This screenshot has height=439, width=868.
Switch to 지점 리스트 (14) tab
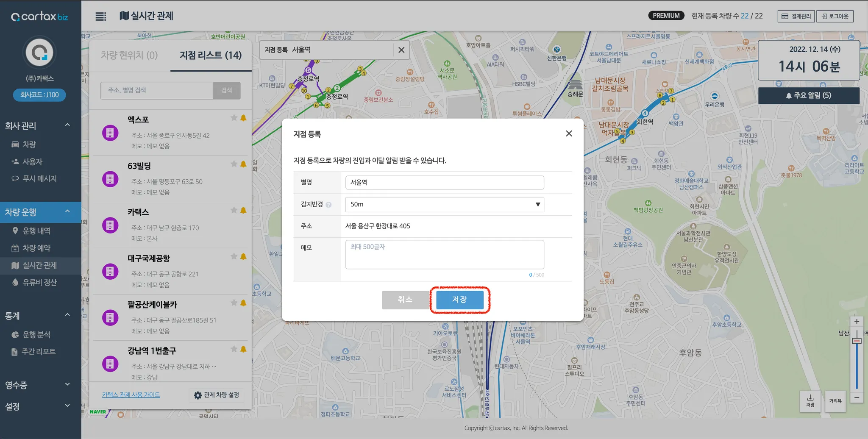pyautogui.click(x=211, y=55)
